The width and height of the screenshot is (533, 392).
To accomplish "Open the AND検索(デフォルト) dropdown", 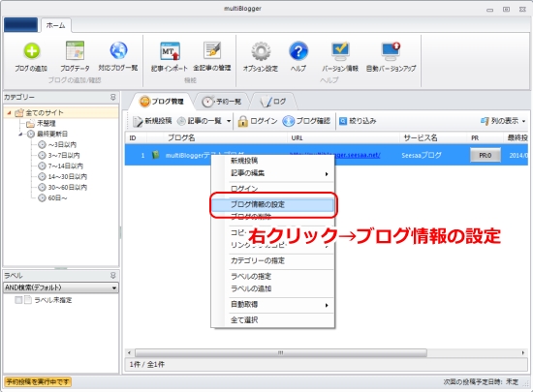I will pos(61,287).
